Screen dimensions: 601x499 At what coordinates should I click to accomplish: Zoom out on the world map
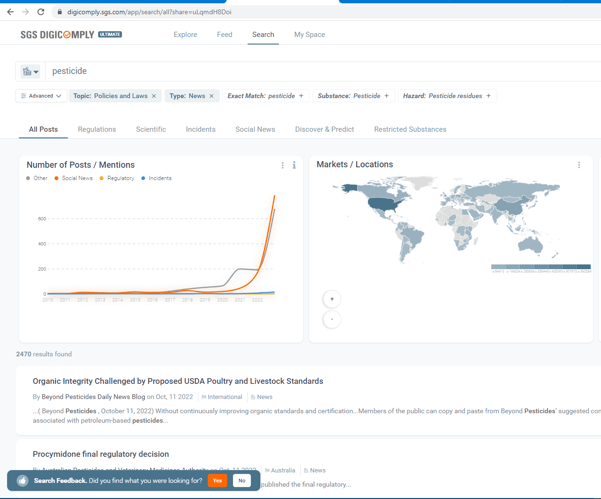332,319
